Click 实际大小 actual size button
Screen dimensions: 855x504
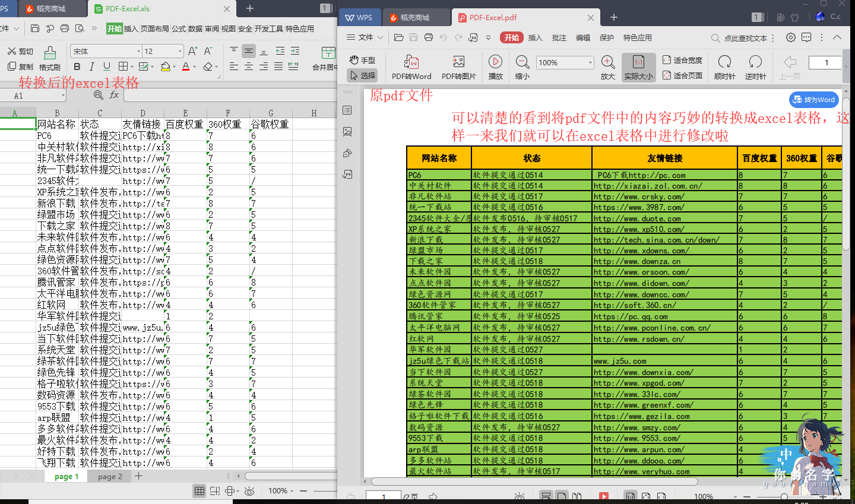(x=639, y=68)
